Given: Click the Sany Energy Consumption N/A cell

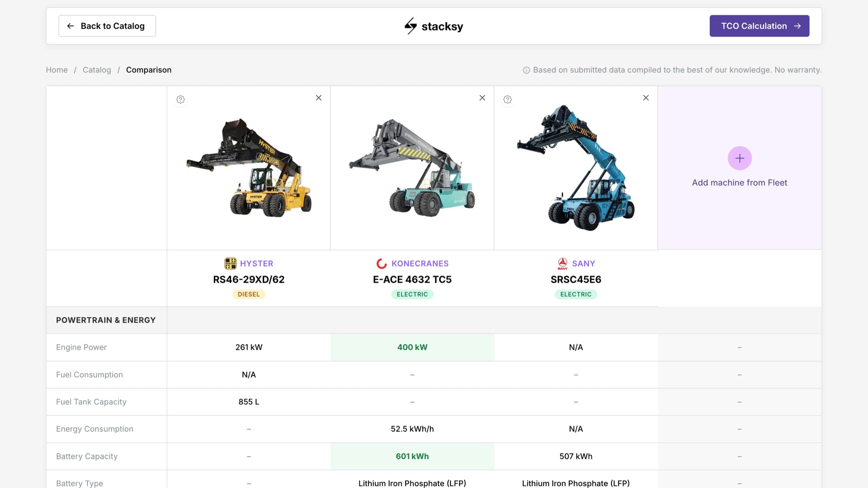Looking at the screenshot, I should click(x=576, y=429).
